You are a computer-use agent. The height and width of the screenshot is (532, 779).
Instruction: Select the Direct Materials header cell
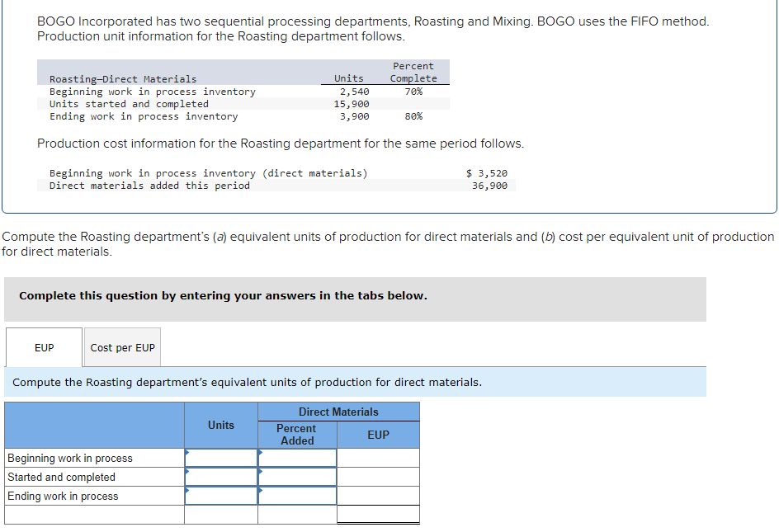click(x=338, y=412)
